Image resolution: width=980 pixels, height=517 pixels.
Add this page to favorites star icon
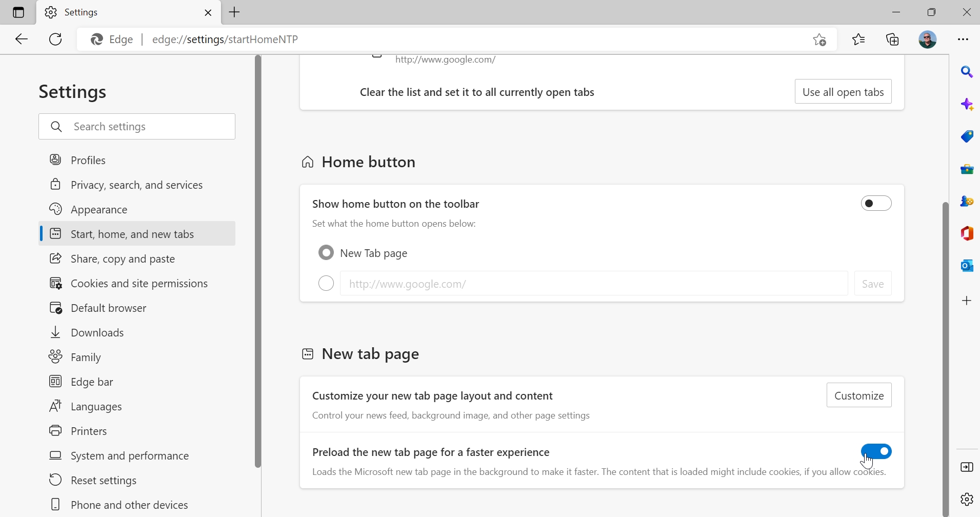[x=819, y=39]
